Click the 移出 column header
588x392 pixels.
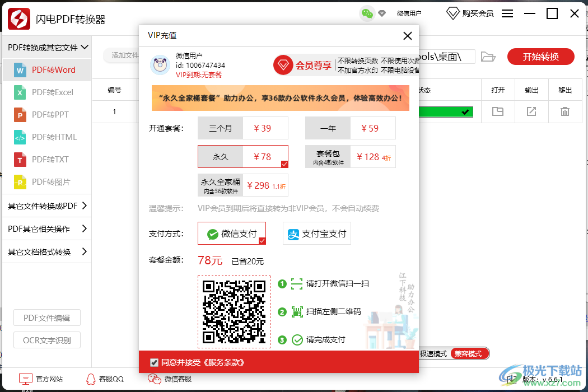tap(565, 90)
